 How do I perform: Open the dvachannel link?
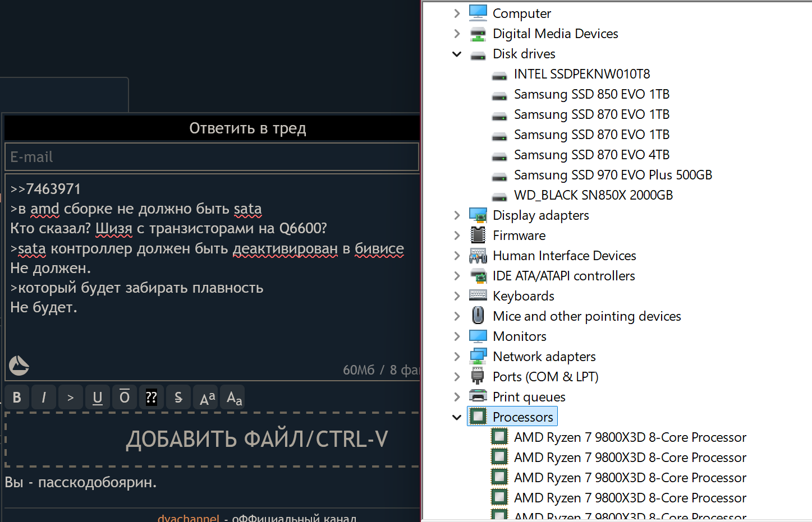click(189, 518)
